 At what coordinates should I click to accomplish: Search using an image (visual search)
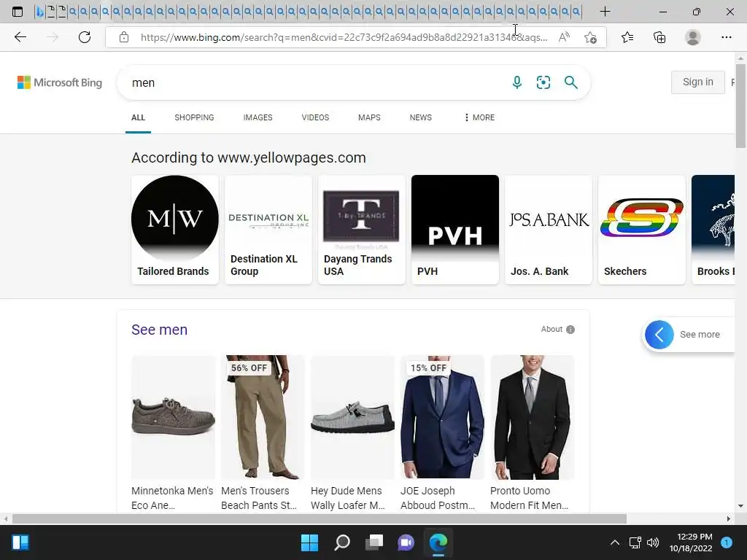pos(543,82)
